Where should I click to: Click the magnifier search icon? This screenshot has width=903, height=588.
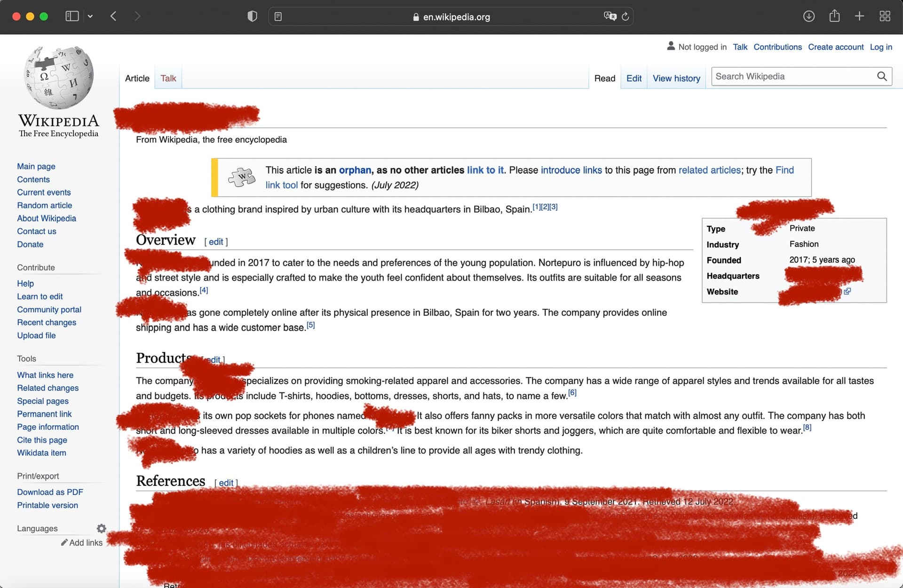tap(882, 76)
